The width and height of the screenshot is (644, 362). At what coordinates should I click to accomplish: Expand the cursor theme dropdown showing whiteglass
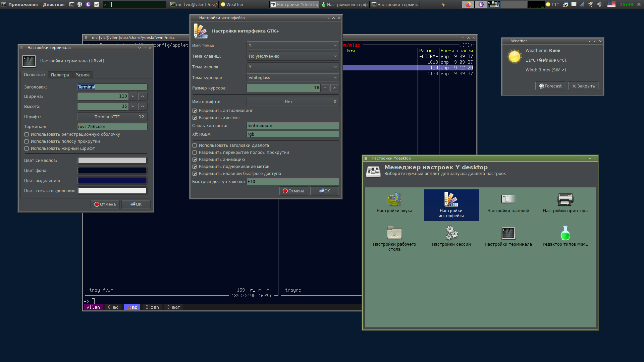[293, 78]
